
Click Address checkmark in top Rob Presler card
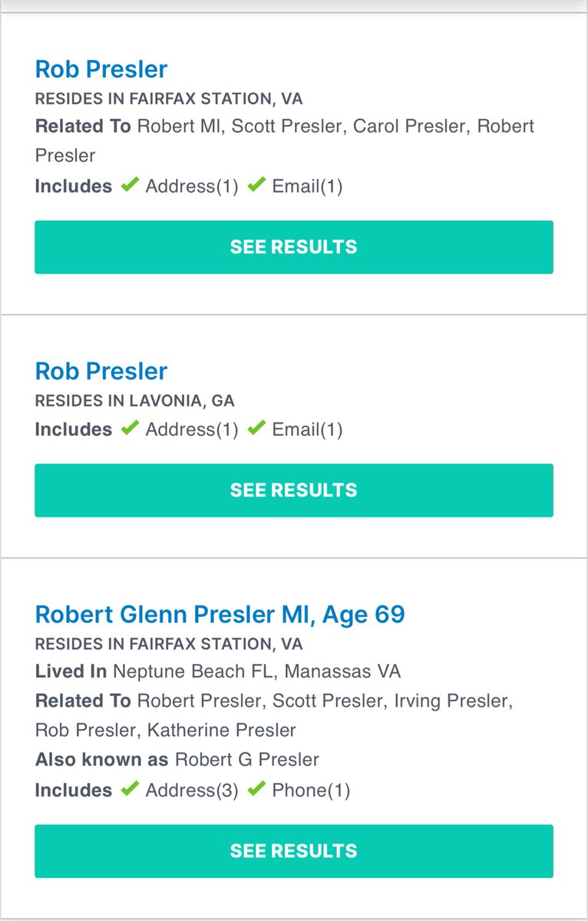(130, 185)
